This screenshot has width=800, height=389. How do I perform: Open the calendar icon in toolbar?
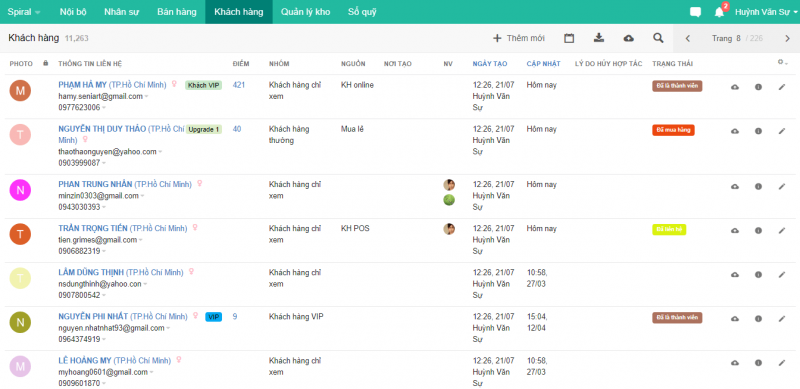tap(569, 38)
